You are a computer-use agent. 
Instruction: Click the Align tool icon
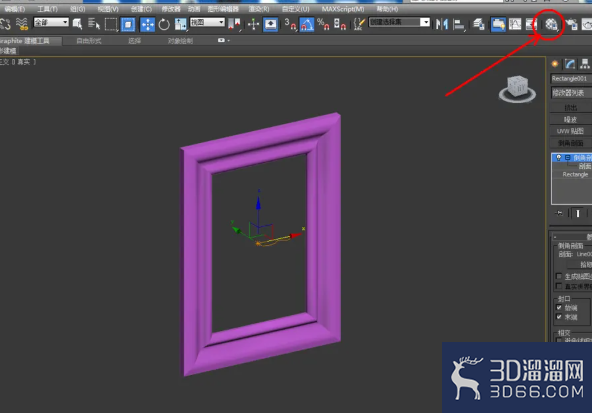coord(459,24)
